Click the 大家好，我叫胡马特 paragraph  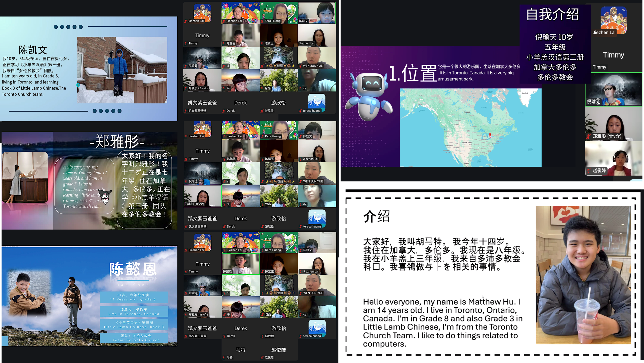click(x=444, y=254)
